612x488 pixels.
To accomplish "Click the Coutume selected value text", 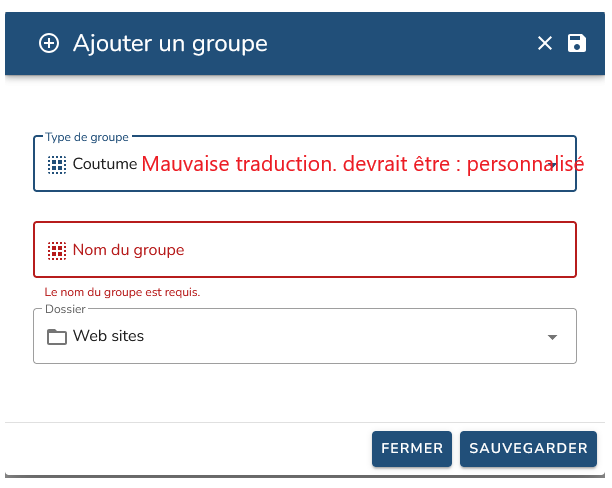I will pyautogui.click(x=104, y=163).
